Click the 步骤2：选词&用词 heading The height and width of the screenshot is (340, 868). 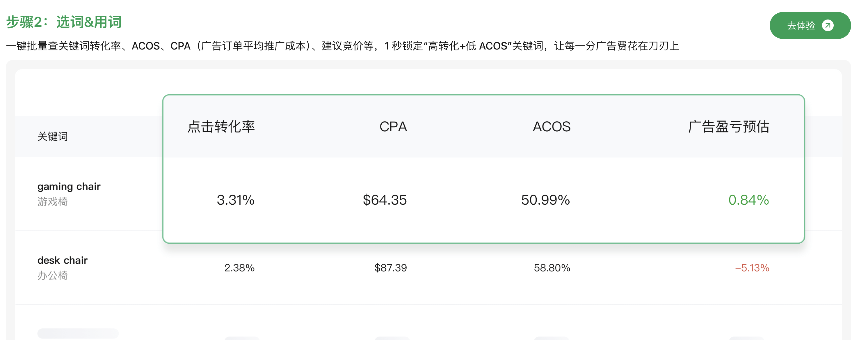pyautogui.click(x=64, y=22)
